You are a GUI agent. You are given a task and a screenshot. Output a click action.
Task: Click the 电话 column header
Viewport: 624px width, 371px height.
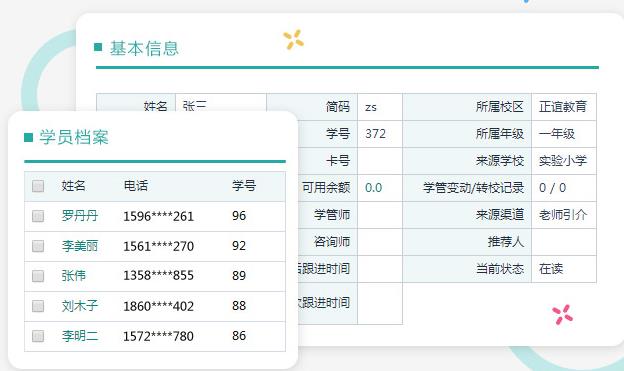[x=136, y=186]
